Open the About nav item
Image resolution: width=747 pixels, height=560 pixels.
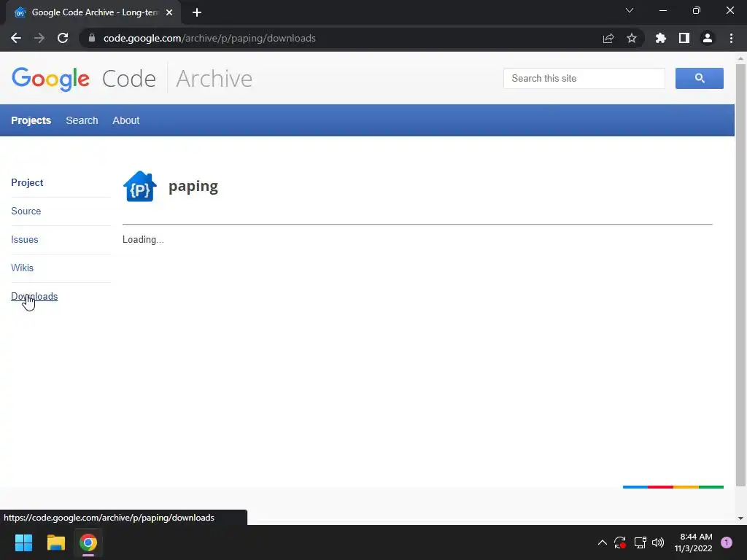pyautogui.click(x=125, y=120)
